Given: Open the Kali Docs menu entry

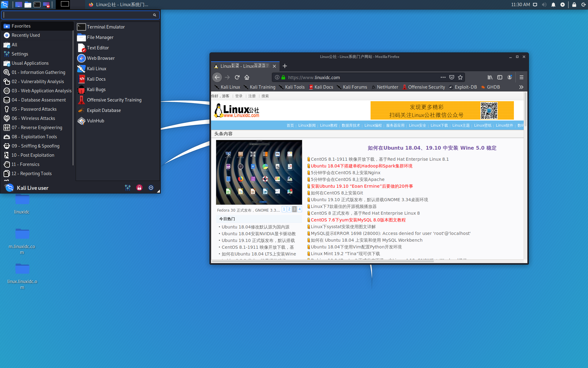Looking at the screenshot, I should pos(118,79).
